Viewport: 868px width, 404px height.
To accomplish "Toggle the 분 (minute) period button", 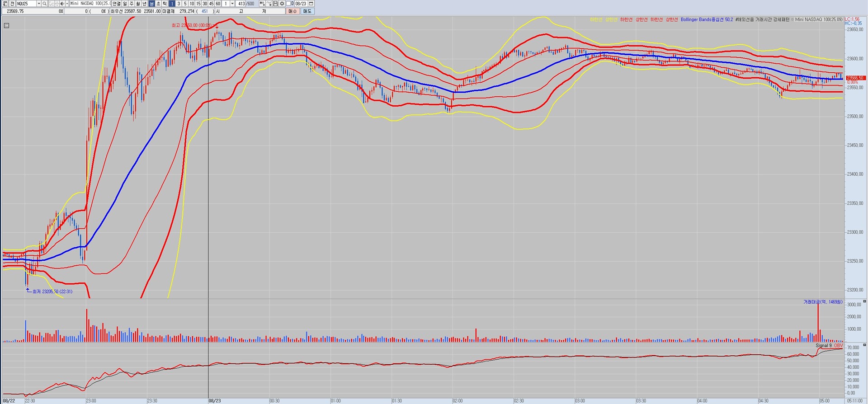I will coord(151,4).
